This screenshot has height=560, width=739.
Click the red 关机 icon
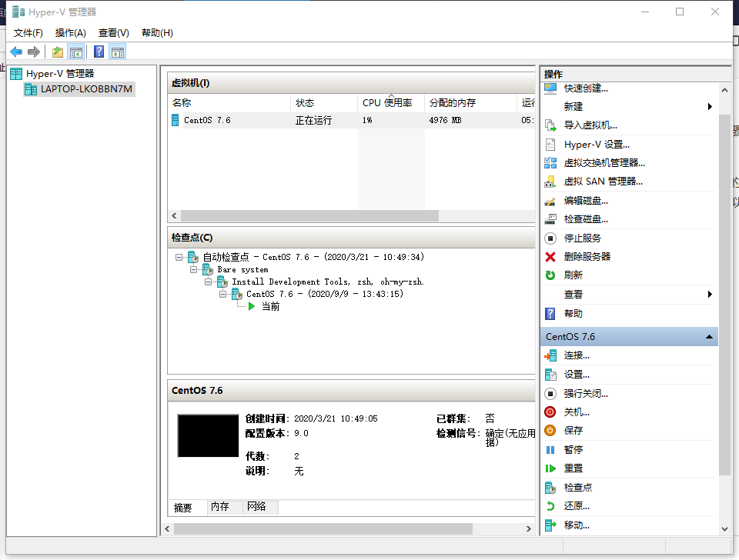550,412
